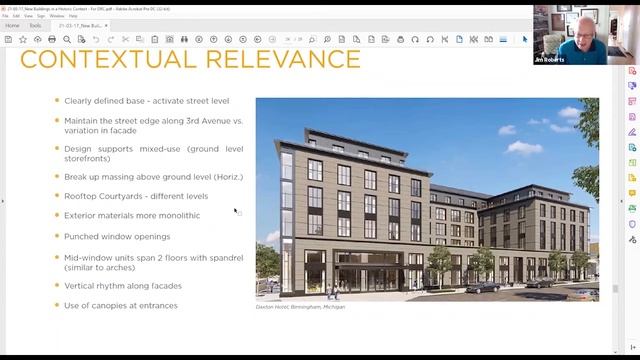The width and height of the screenshot is (640, 360).
Task: Switch to the Tools tab
Action: pyautogui.click(x=35, y=25)
